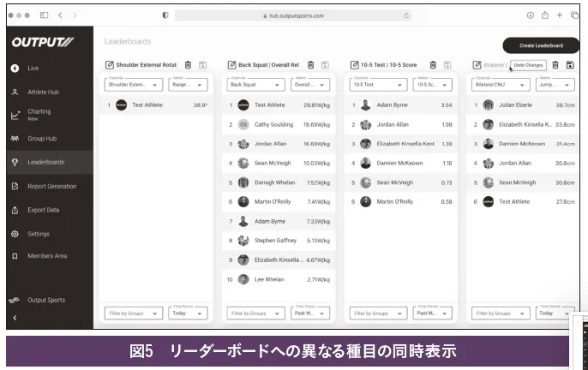The height and width of the screenshot is (370, 588).
Task: Click the trash icon on 10-5 Test leaderboard
Action: tap(433, 65)
